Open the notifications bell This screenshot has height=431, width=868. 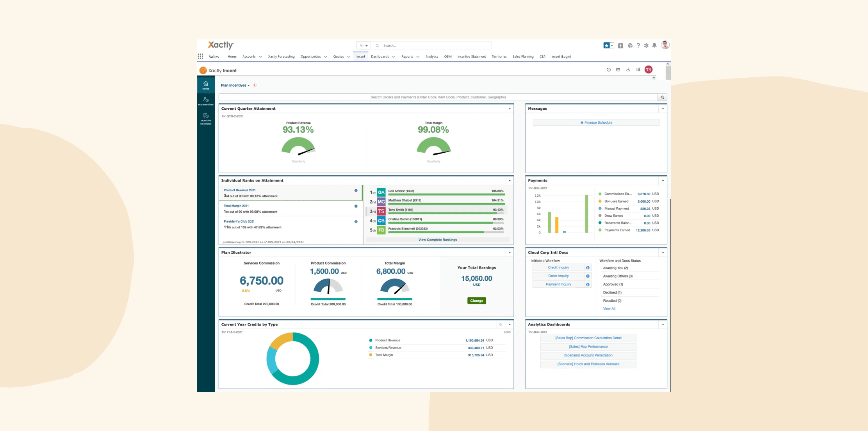click(x=654, y=46)
